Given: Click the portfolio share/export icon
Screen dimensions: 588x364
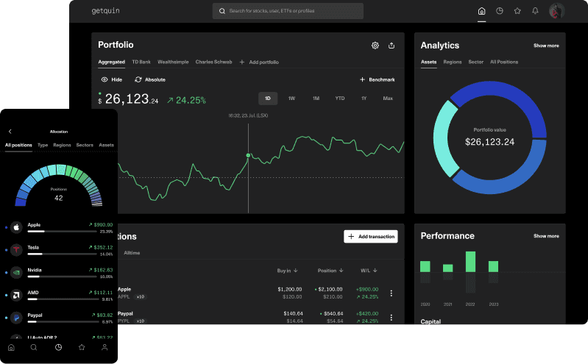Looking at the screenshot, I should click(392, 46).
